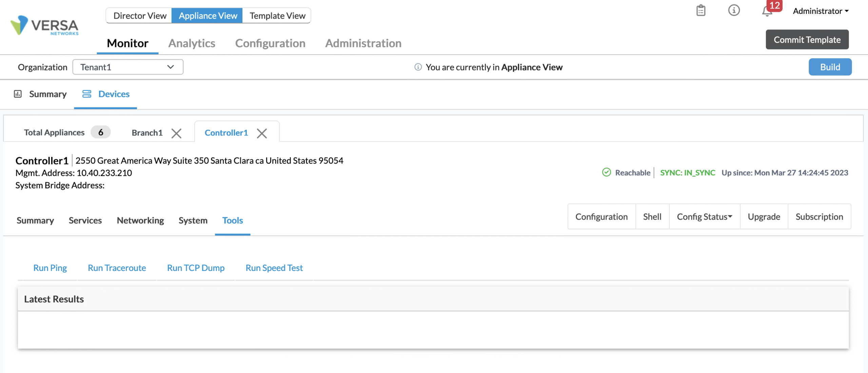Open Controller1's Summary sub-tab

(35, 221)
